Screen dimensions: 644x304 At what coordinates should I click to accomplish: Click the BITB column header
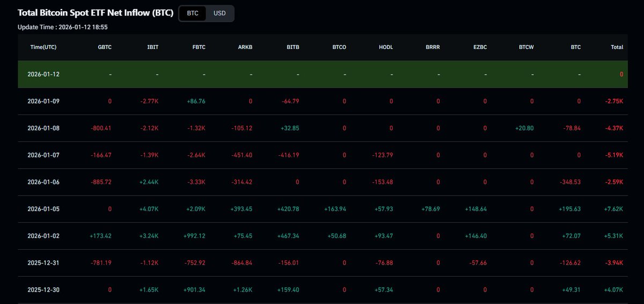(293, 47)
